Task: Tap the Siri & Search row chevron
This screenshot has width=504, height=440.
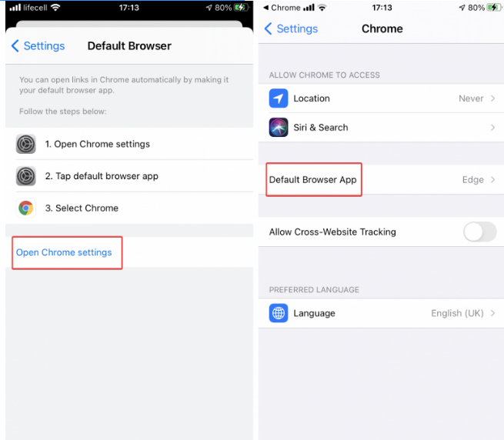Action: point(493,128)
